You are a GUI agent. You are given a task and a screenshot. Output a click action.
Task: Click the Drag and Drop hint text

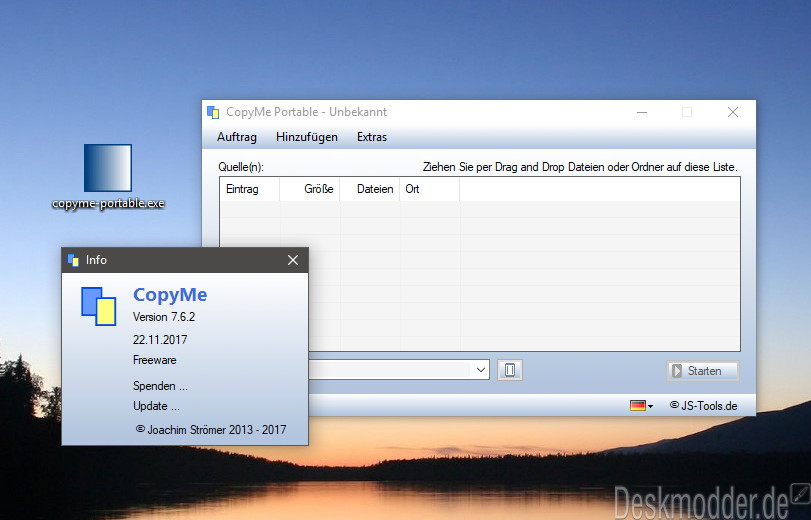(580, 167)
